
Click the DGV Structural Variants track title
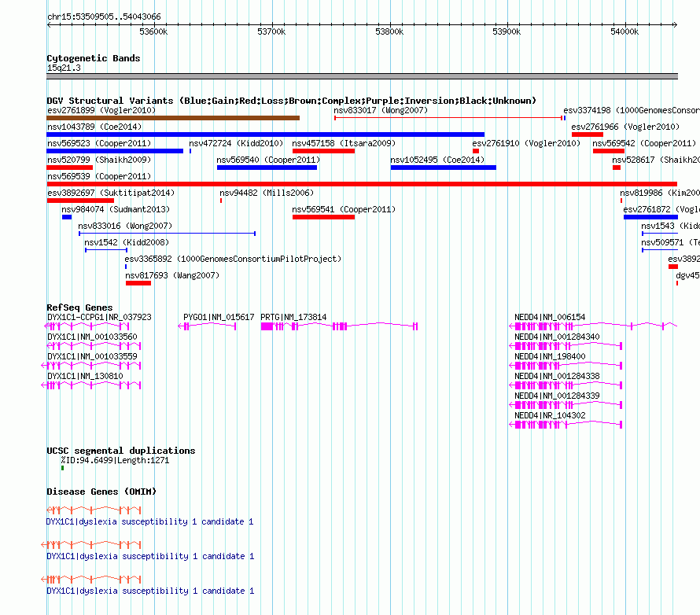(291, 101)
